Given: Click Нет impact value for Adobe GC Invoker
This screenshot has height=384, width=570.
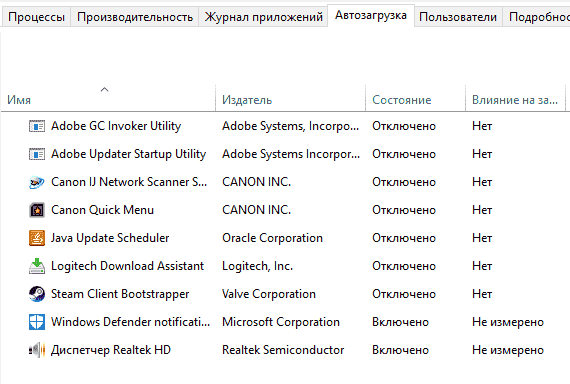Looking at the screenshot, I should (482, 126).
